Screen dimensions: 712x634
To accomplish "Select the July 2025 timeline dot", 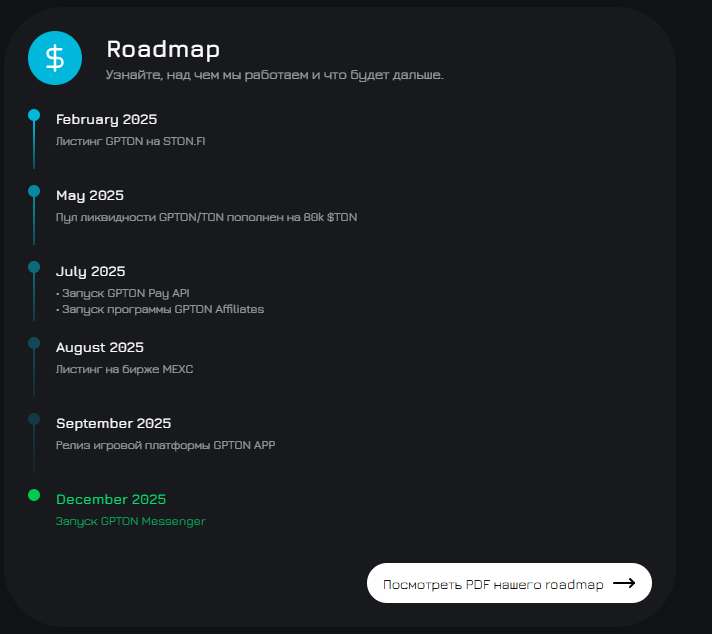I will pyautogui.click(x=34, y=267).
